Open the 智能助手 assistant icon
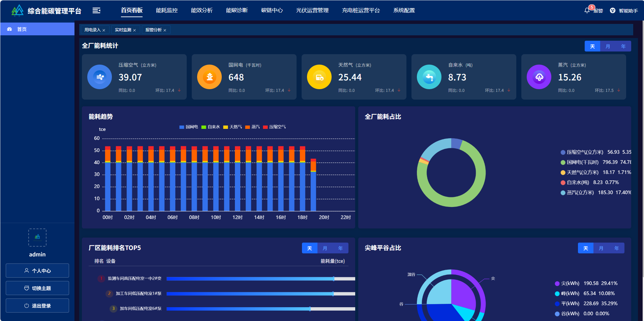Image resolution: width=644 pixels, height=321 pixels. pyautogui.click(x=613, y=11)
